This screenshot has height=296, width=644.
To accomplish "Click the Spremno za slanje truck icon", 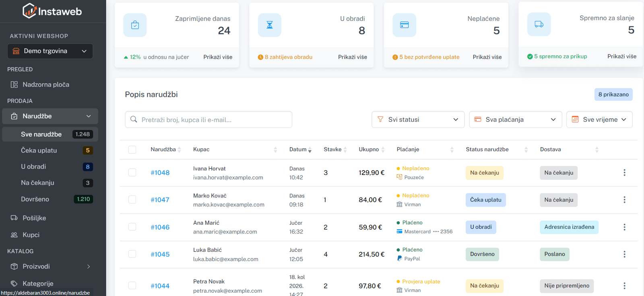I will [539, 24].
